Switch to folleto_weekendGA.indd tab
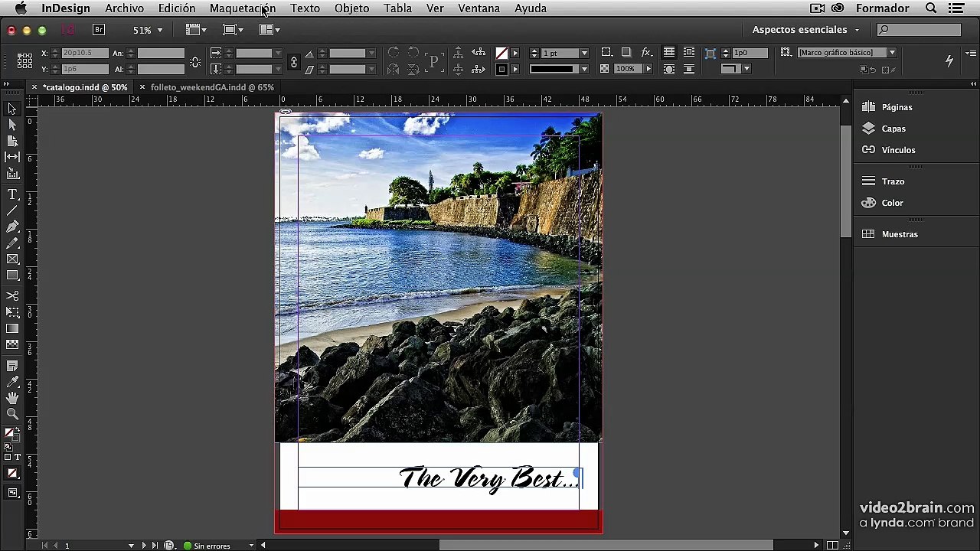Viewport: 980px width, 551px height. coord(212,87)
